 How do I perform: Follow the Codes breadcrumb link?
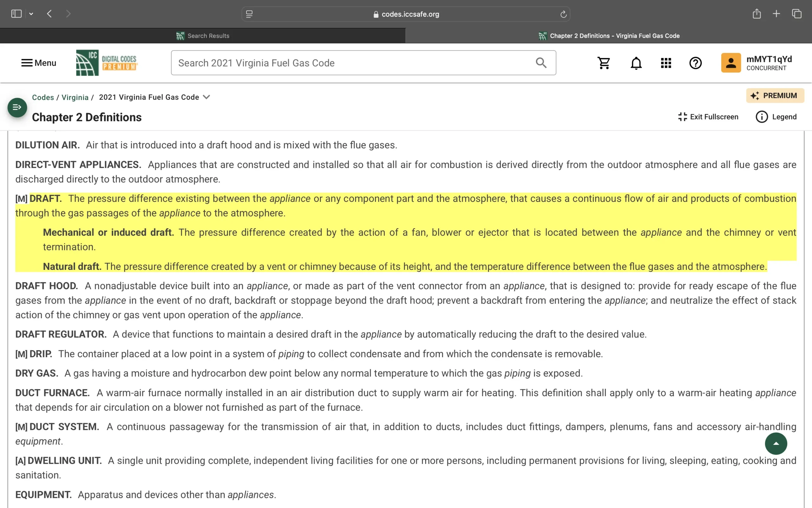tap(43, 97)
